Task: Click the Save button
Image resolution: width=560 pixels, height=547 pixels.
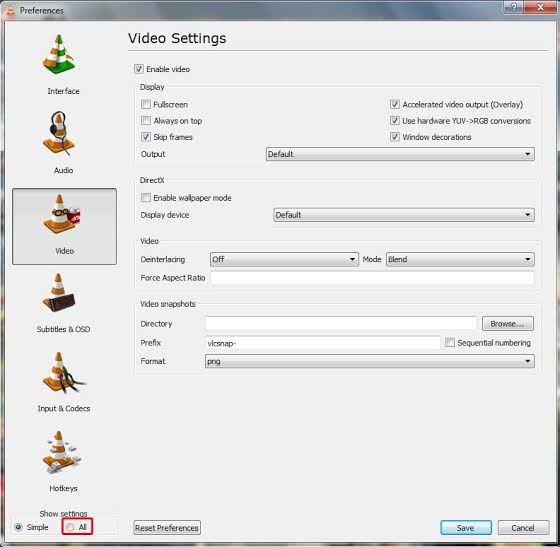Action: 466,528
